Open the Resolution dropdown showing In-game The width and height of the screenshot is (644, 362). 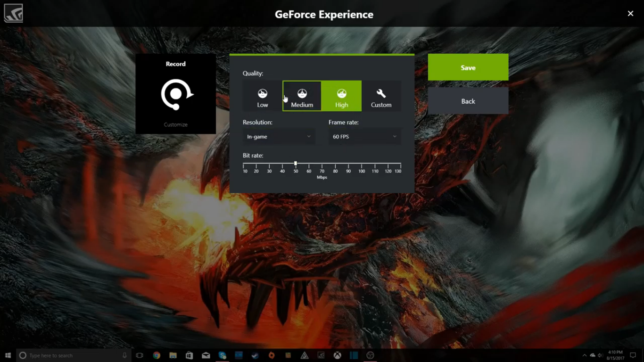pyautogui.click(x=279, y=137)
